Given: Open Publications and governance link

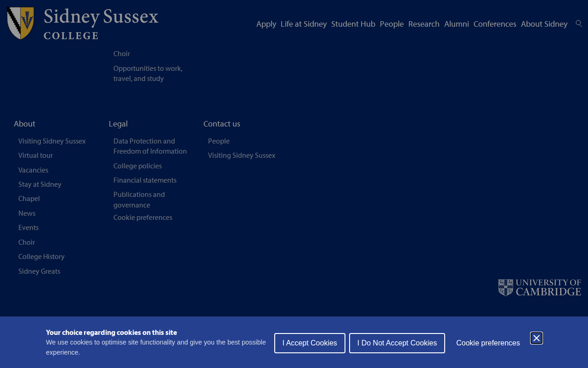Looking at the screenshot, I should tap(139, 200).
